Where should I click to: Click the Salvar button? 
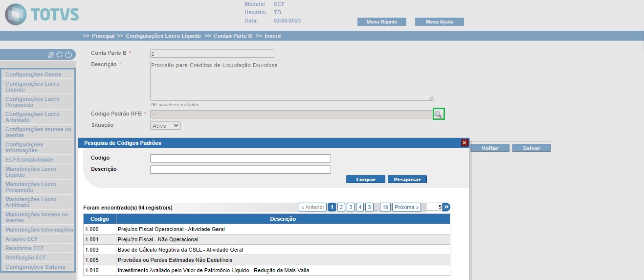pos(532,148)
